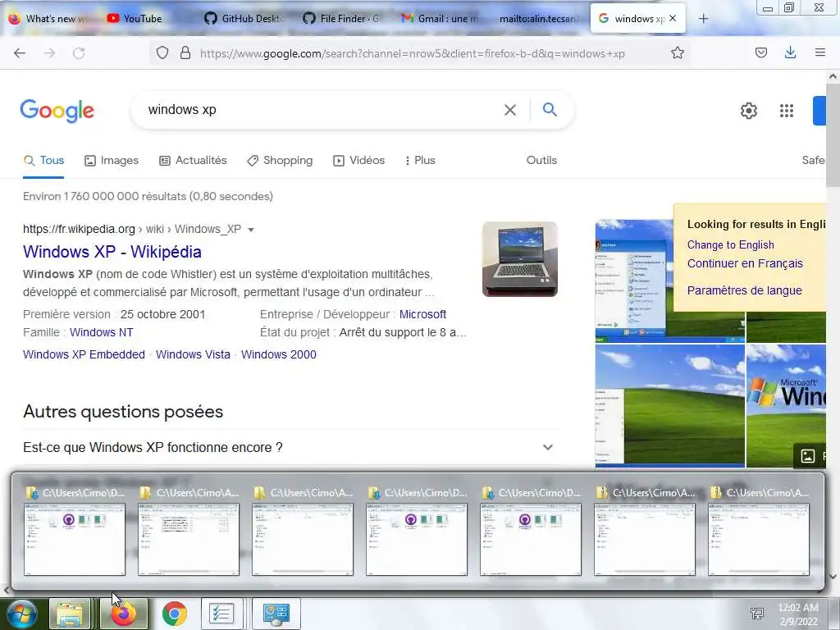Switch to the Shopping tab
This screenshot has height=630, width=840.
coord(280,160)
